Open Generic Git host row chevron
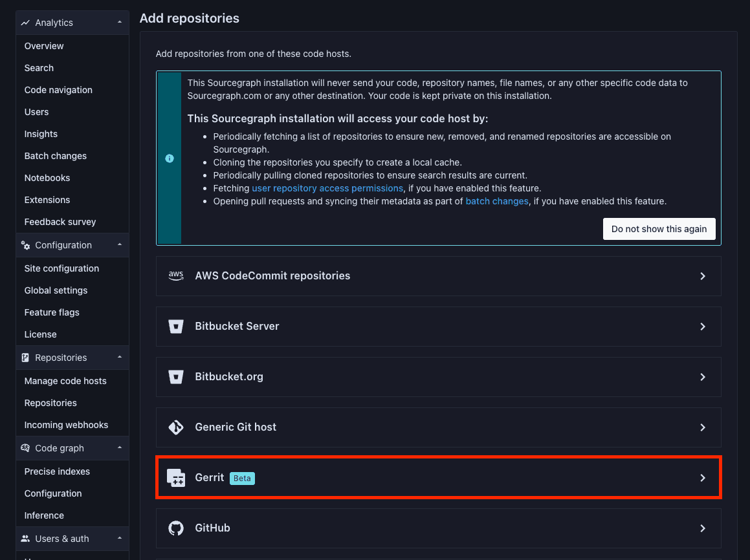This screenshot has width=750, height=560. point(703,427)
